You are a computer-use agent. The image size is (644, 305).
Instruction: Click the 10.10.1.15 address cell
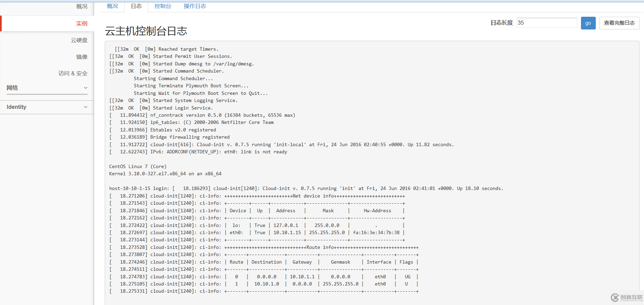287,233
